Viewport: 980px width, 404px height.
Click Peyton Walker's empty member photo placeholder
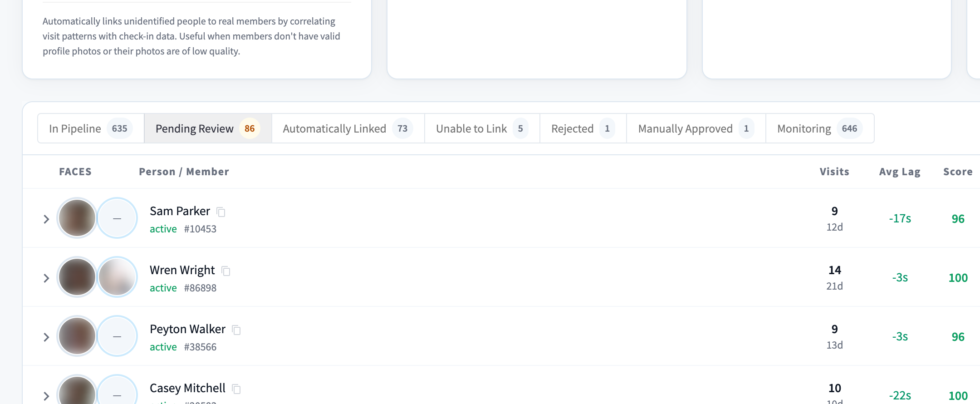117,336
